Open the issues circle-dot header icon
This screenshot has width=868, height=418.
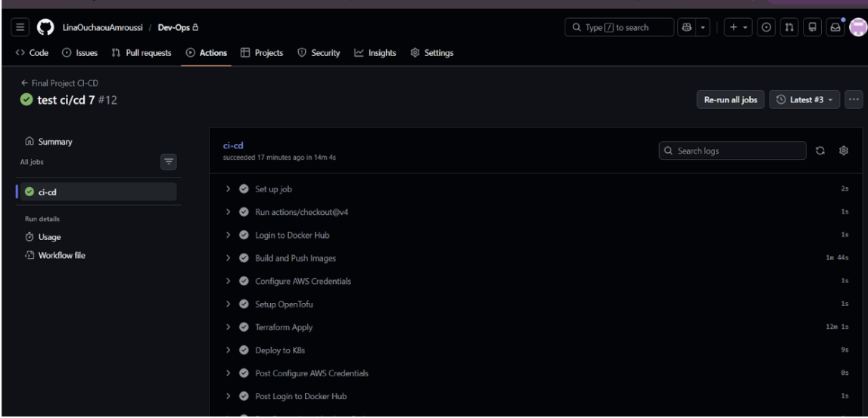click(x=766, y=27)
